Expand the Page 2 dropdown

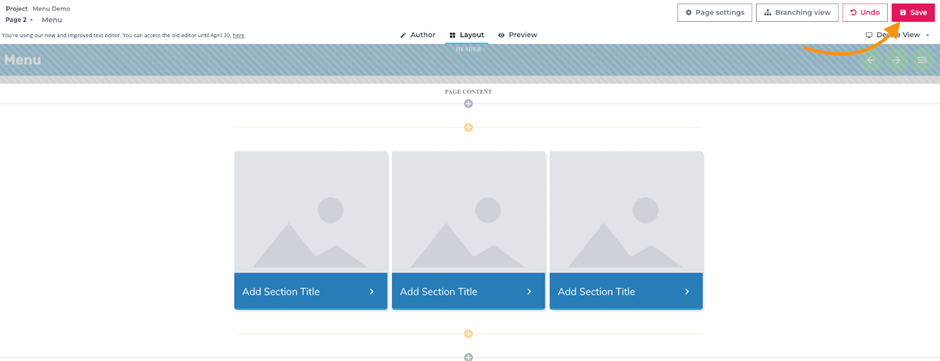19,20
